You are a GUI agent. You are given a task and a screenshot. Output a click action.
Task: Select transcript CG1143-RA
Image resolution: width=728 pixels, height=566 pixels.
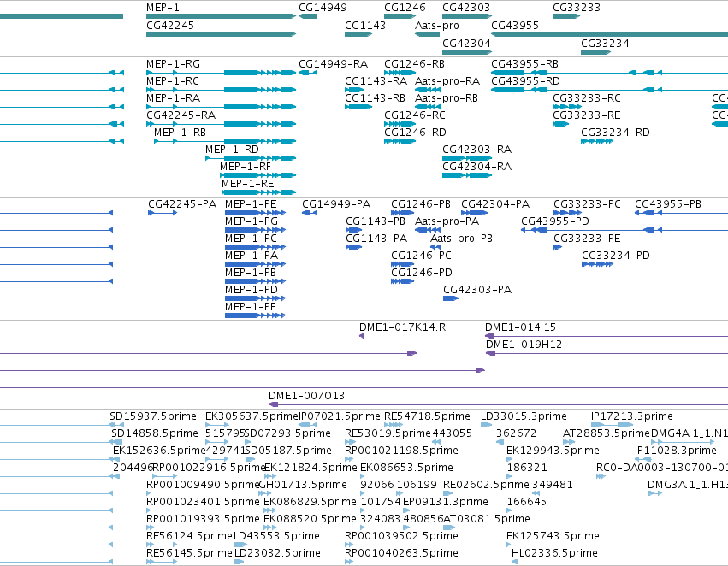click(354, 90)
